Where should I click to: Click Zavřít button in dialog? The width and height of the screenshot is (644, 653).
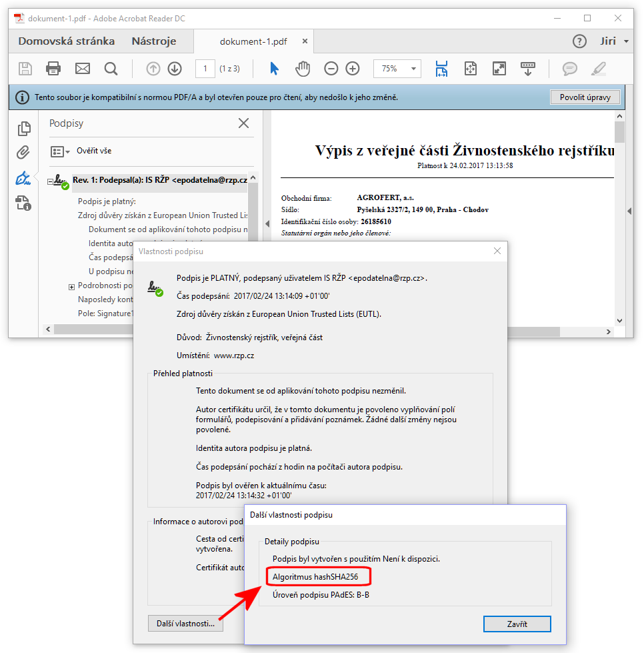pyautogui.click(x=517, y=624)
